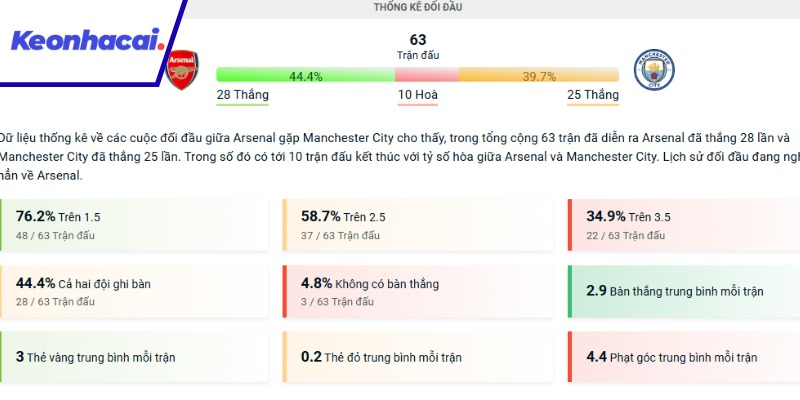This screenshot has width=800, height=400.
Task: Click the Arsenal club crest
Action: [182, 69]
